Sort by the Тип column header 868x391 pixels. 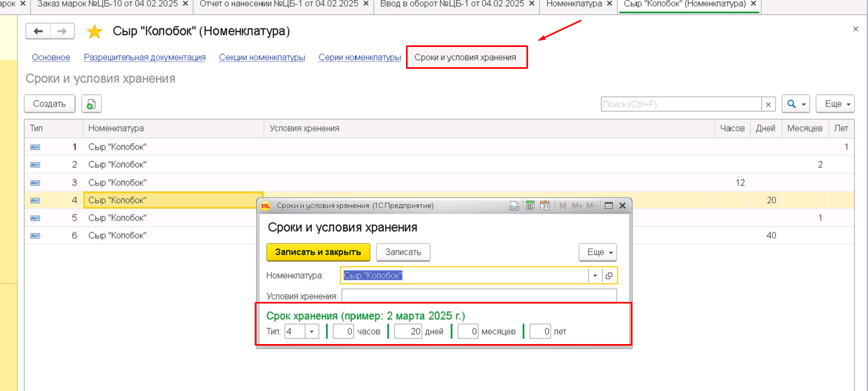tap(53, 129)
